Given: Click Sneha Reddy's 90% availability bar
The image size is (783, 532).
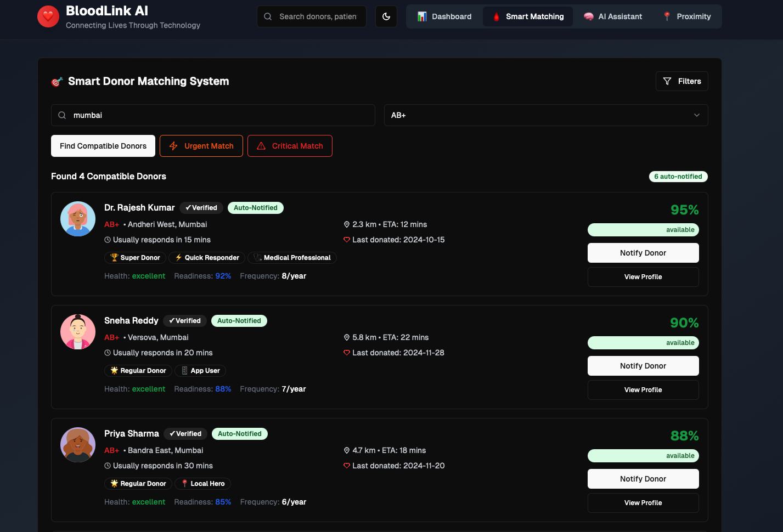Looking at the screenshot, I should click(643, 343).
